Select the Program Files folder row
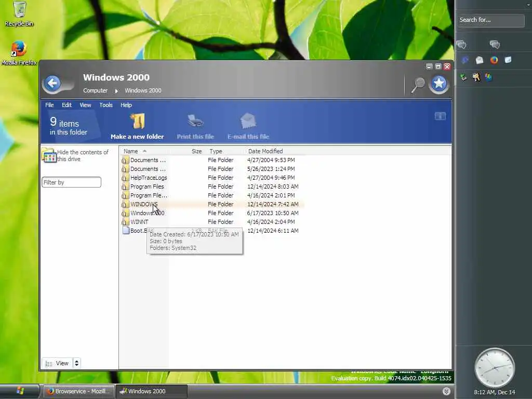The width and height of the screenshot is (532, 399). 212,187
